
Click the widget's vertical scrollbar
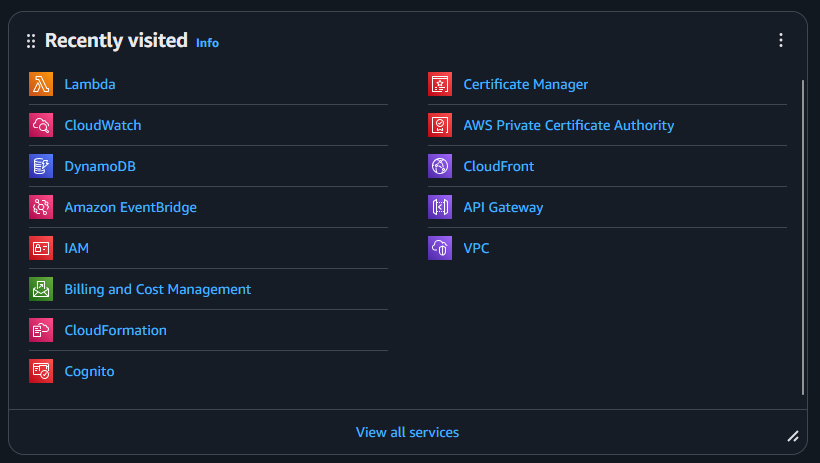803,237
